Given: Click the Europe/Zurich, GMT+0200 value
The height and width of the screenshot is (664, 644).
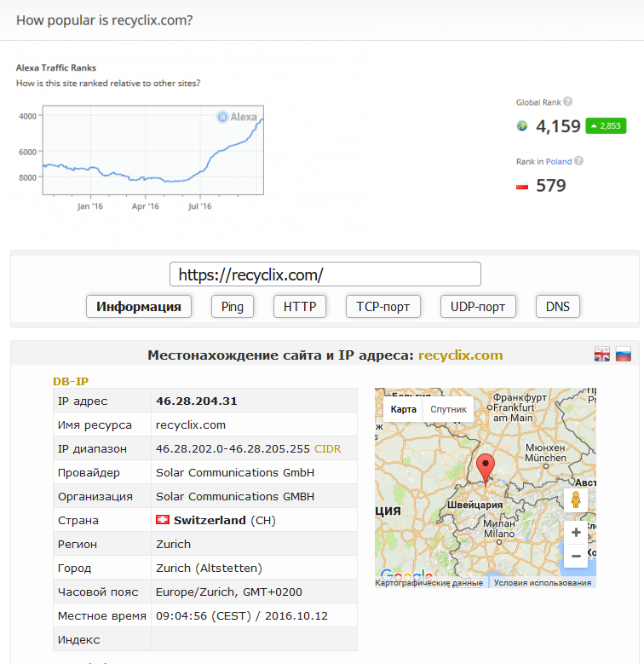Looking at the screenshot, I should [229, 592].
